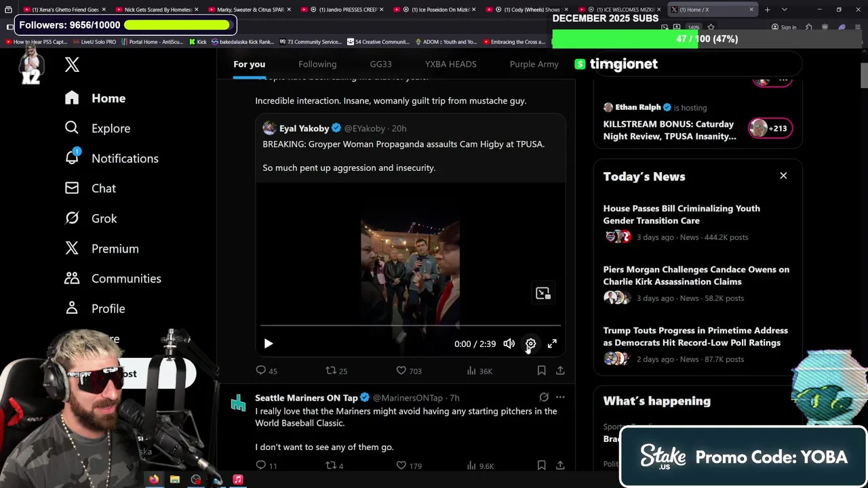
Task: Switch to the GG33 tab
Action: 380,64
